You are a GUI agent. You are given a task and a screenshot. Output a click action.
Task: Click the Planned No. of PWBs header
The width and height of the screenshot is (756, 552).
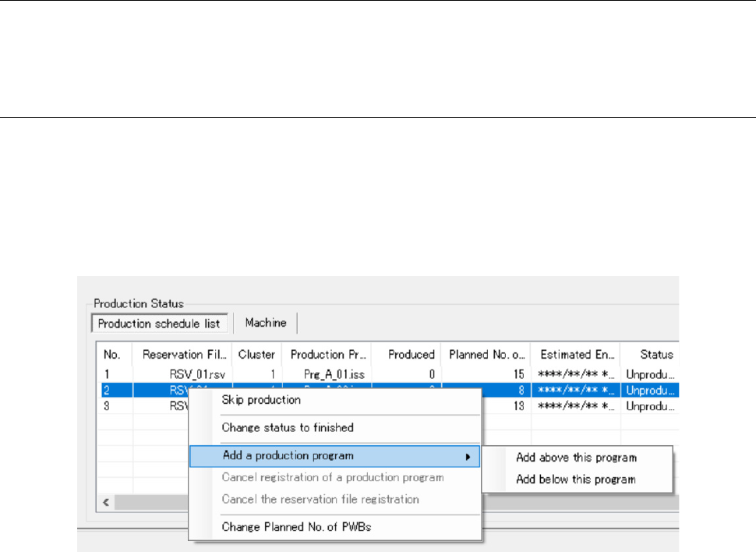[486, 354]
